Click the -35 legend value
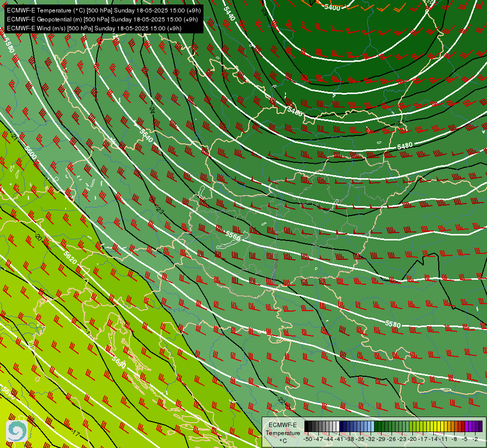The image size is (487, 448). [361, 439]
